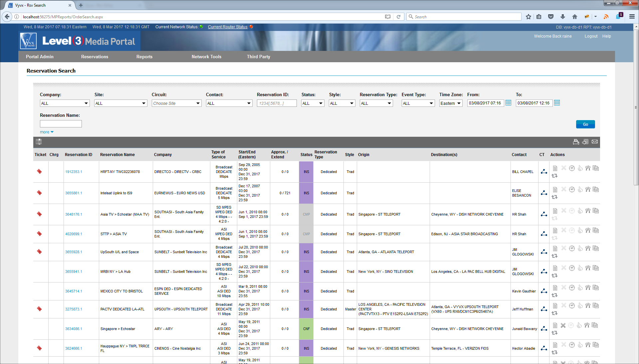
Task: Click the routing towers icon for reservation 1912353.1
Action: (588, 168)
